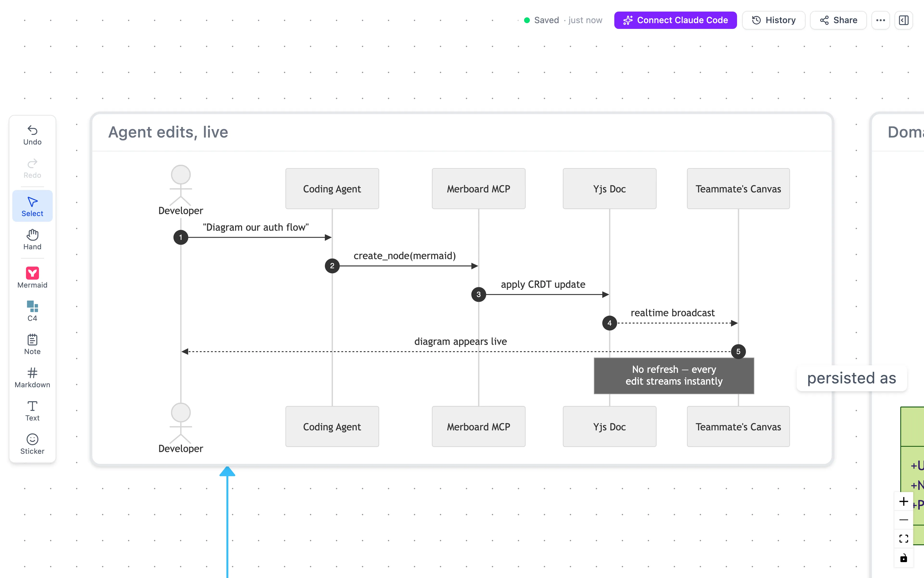Click the top Developer actor figure
The image size is (924, 578).
pyautogui.click(x=181, y=190)
